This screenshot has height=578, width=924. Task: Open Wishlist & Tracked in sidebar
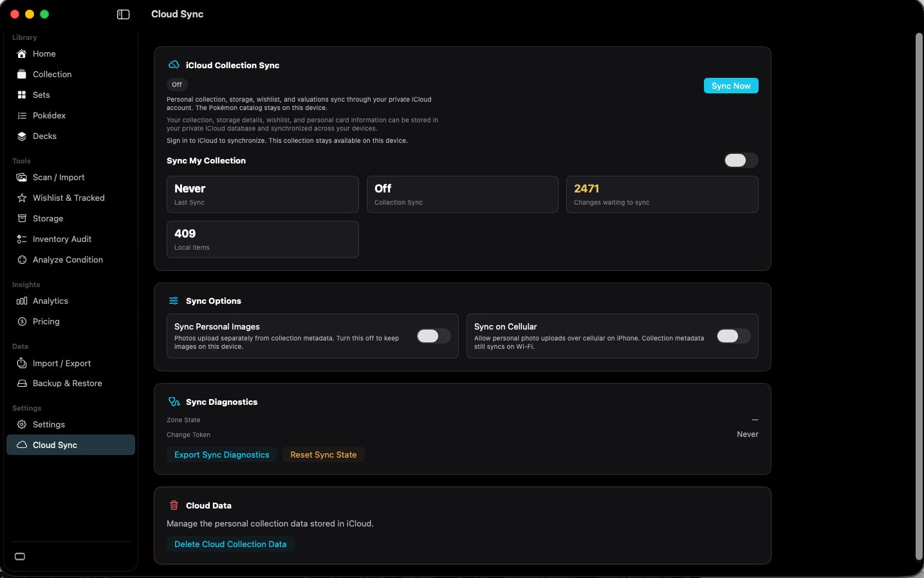[x=71, y=198]
